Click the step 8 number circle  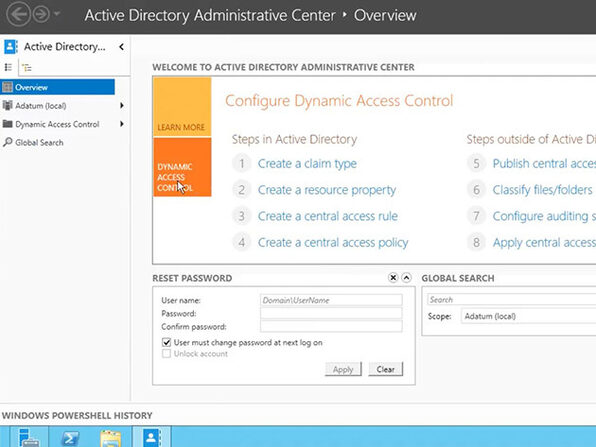476,243
